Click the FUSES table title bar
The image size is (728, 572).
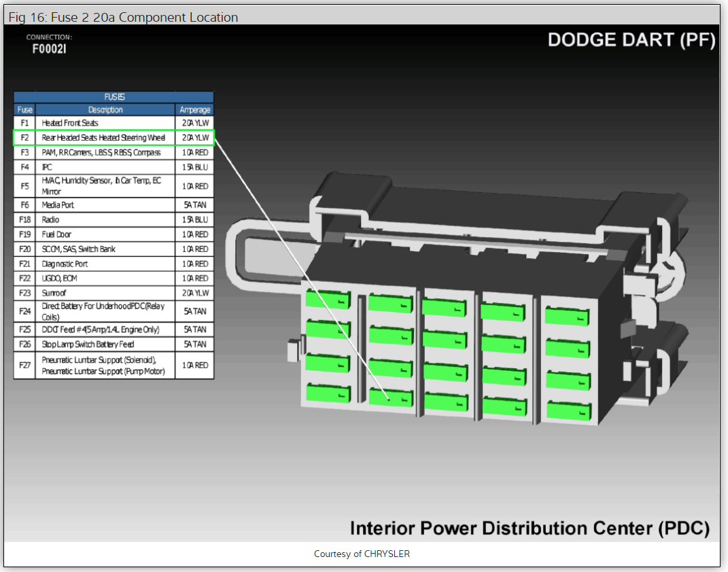coord(114,97)
